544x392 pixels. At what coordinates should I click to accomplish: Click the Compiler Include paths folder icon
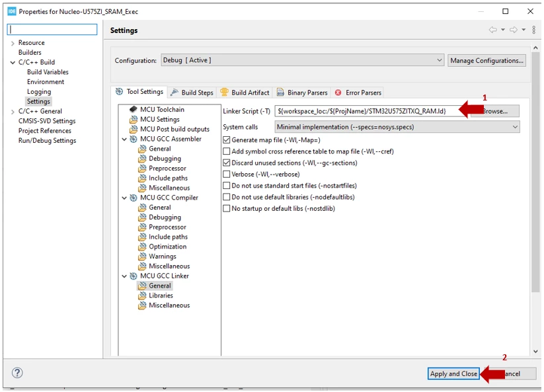pyautogui.click(x=142, y=237)
